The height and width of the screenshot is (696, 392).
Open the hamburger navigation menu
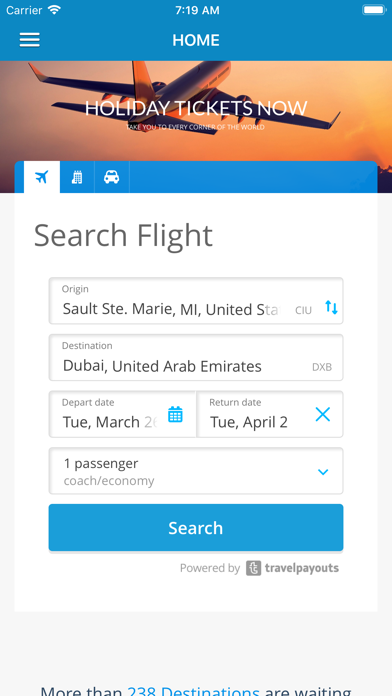pos(30,40)
